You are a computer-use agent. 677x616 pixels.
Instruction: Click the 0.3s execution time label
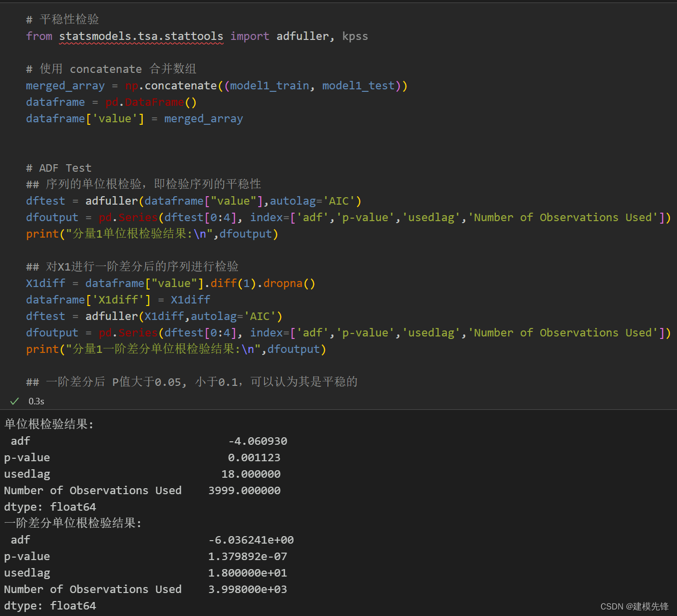pos(36,401)
